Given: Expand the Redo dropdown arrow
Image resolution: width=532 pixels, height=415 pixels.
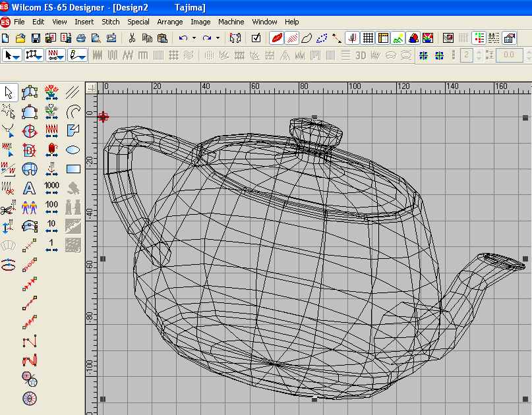Looking at the screenshot, I should (218, 38).
